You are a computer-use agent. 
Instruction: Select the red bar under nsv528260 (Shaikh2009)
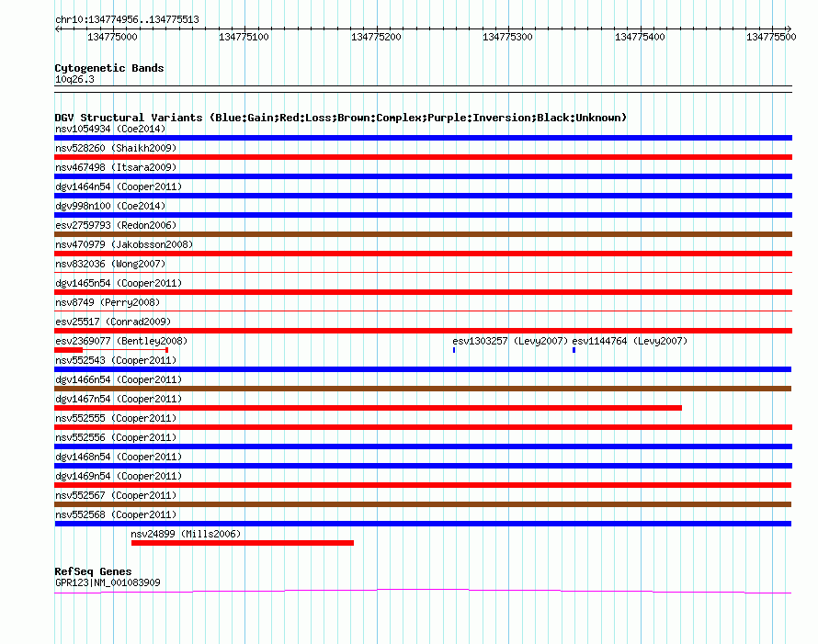tap(423, 157)
